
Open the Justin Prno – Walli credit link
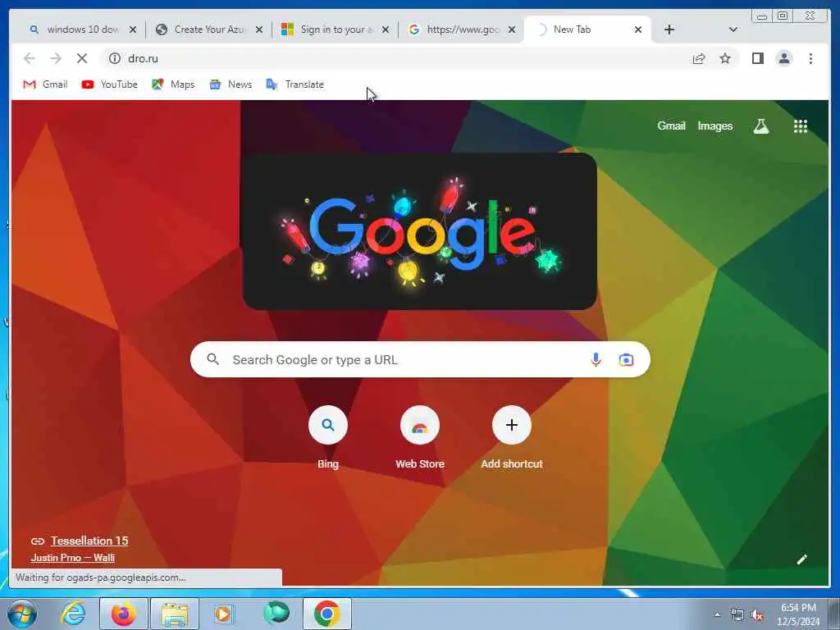[x=73, y=558]
